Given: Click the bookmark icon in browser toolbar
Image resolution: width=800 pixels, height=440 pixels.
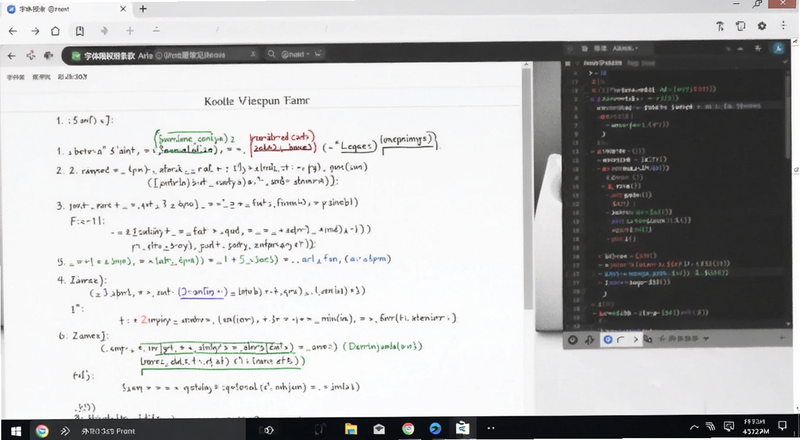Looking at the screenshot, I should 80,31.
